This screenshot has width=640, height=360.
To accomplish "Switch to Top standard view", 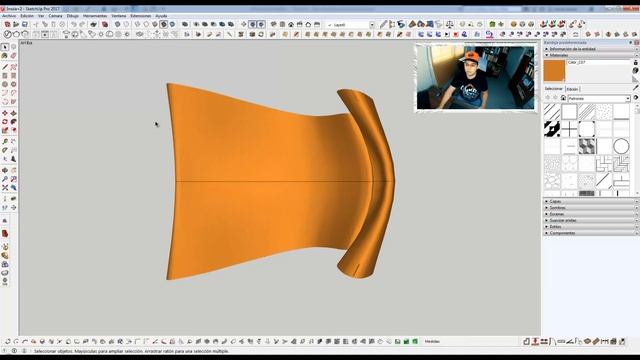I will pyautogui.click(x=282, y=24).
